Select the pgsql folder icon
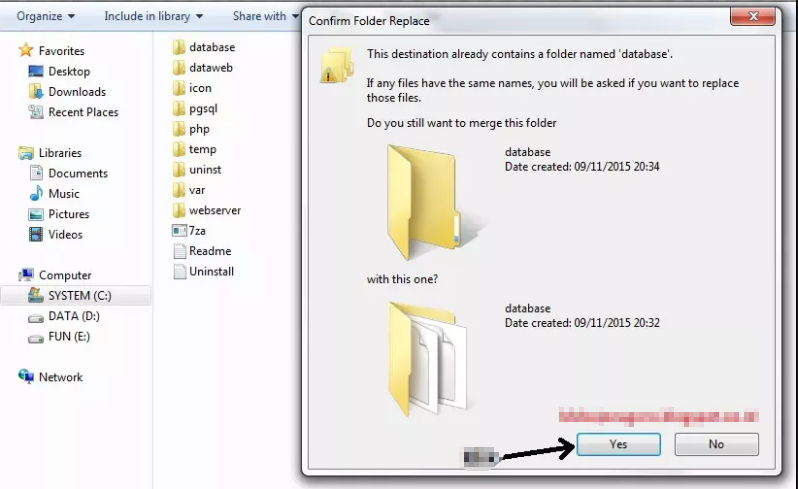The width and height of the screenshot is (798, 489). 179,108
